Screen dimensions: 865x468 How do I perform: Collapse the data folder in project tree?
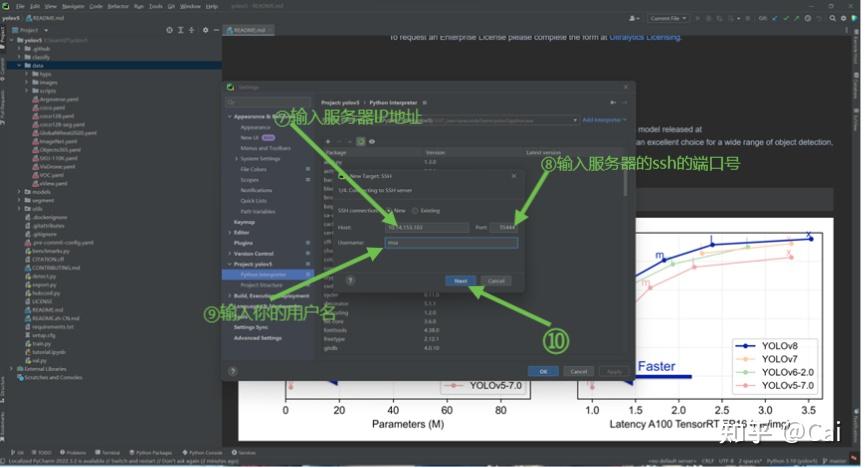tap(19, 65)
